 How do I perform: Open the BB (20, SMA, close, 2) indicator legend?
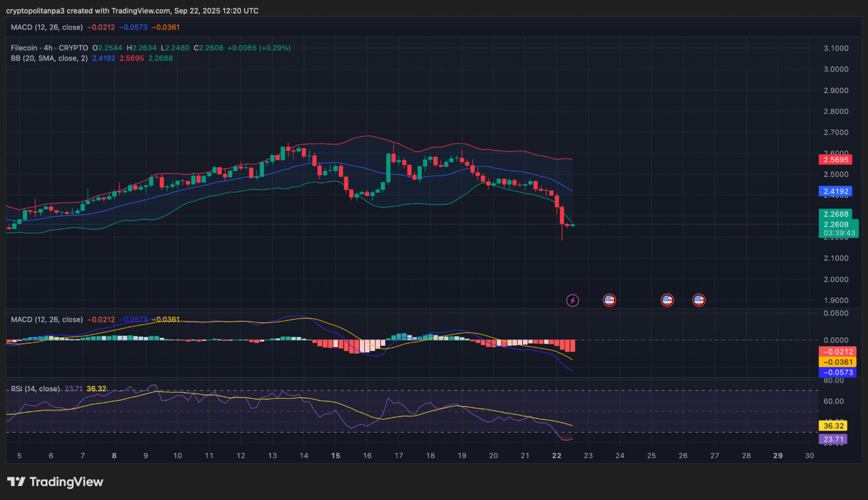[49, 58]
